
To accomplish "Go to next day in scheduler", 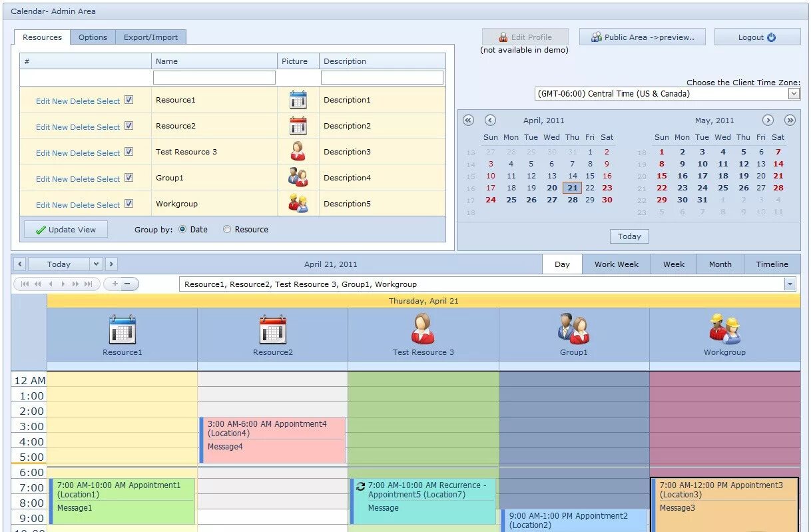I will pyautogui.click(x=111, y=264).
